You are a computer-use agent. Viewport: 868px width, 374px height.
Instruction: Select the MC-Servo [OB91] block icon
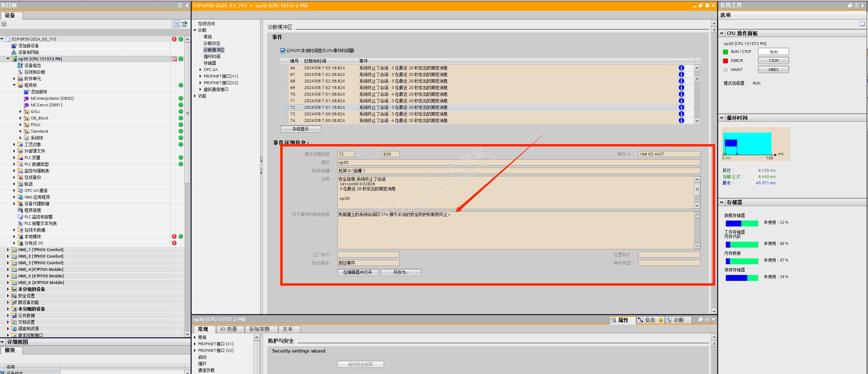tap(26, 105)
